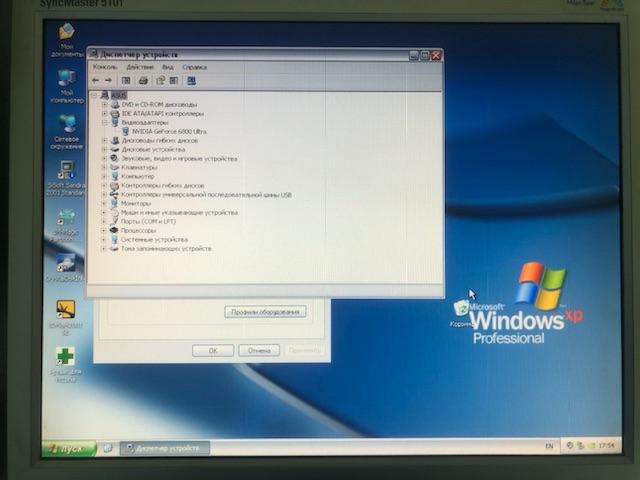
Task: Expand the Процессоры tree node
Action: [x=104, y=230]
